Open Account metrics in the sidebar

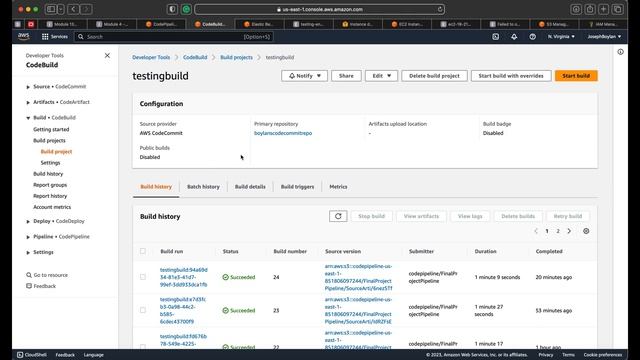coord(52,207)
